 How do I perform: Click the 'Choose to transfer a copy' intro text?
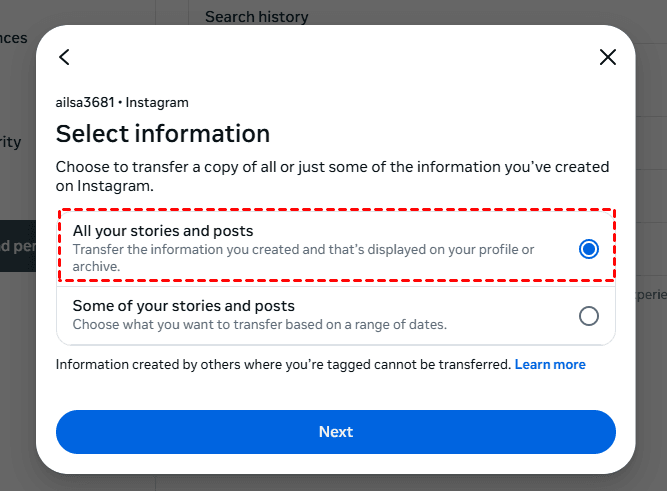pos(332,176)
